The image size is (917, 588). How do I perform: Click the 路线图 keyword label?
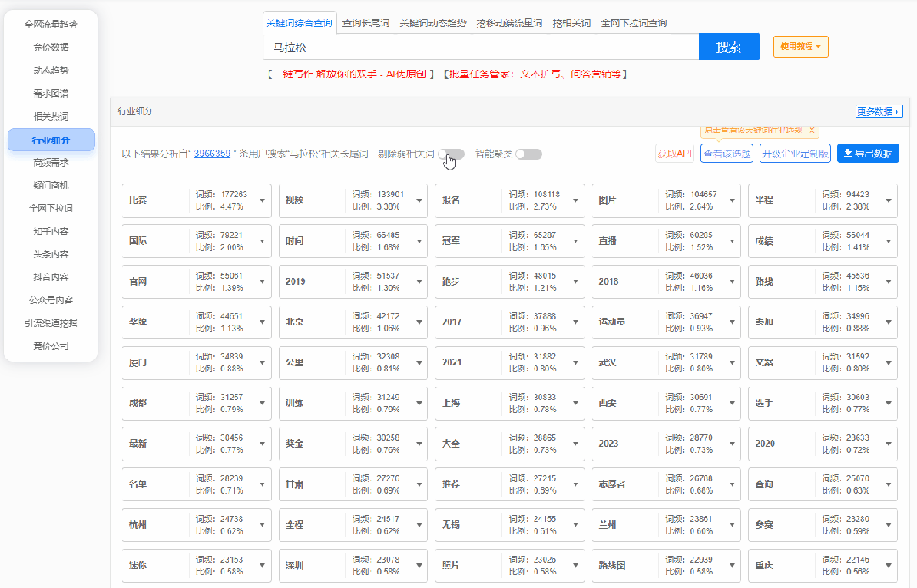tap(612, 566)
